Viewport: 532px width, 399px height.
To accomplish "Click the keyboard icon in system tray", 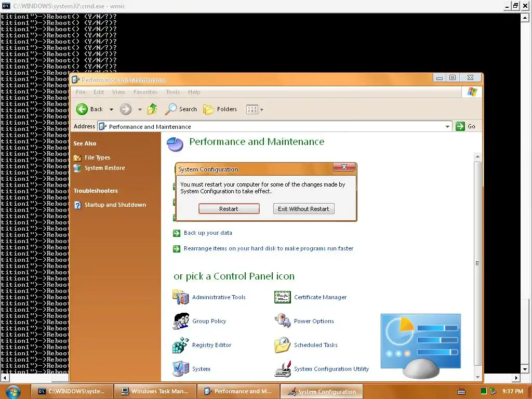I will tap(461, 392).
